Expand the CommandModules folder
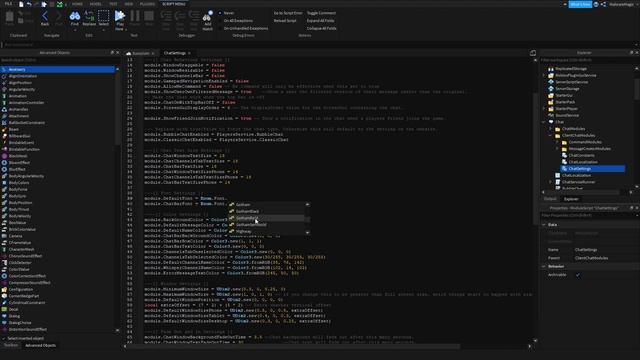The height and width of the screenshot is (360, 640). coord(557,142)
